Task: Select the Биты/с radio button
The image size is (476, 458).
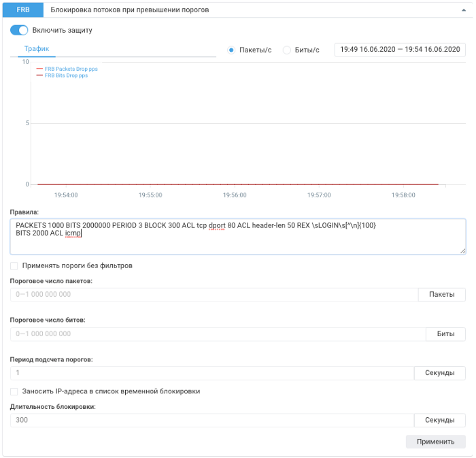Action: (286, 50)
